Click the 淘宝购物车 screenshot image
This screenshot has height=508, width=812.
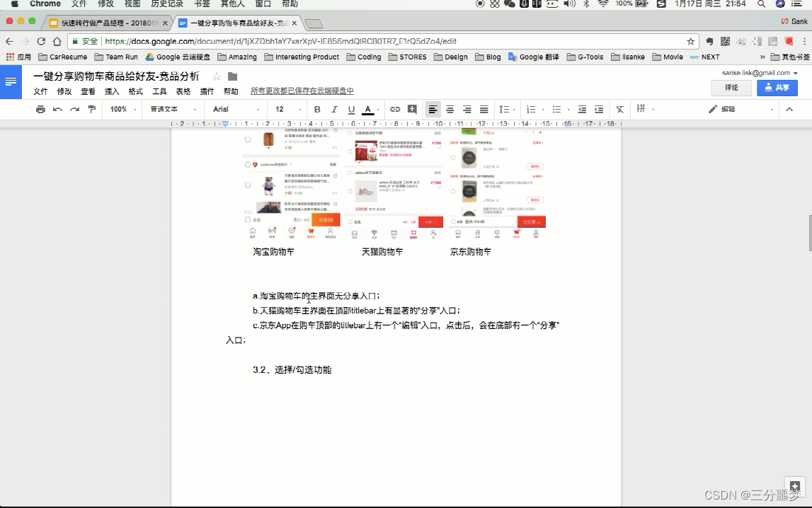(x=292, y=185)
